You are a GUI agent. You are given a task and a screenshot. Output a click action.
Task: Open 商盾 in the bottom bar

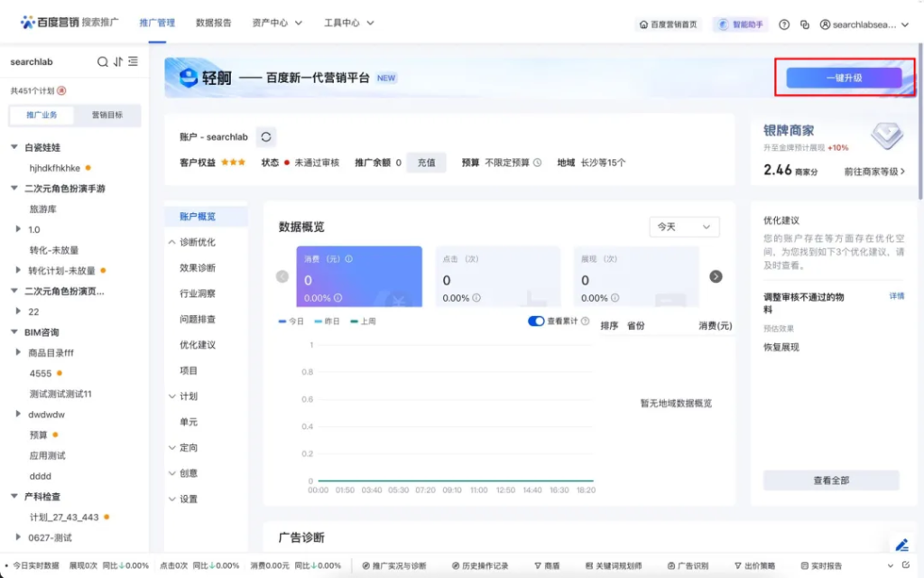pos(547,565)
